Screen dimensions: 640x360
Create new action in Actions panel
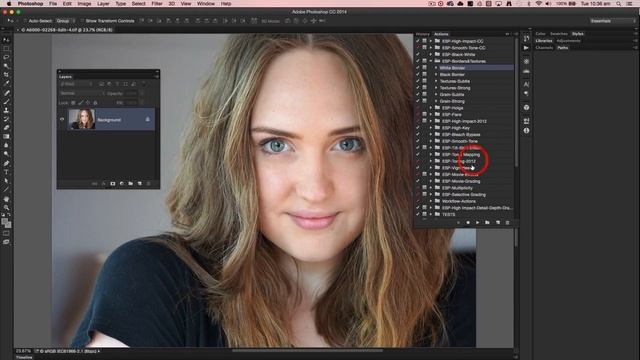(498, 222)
